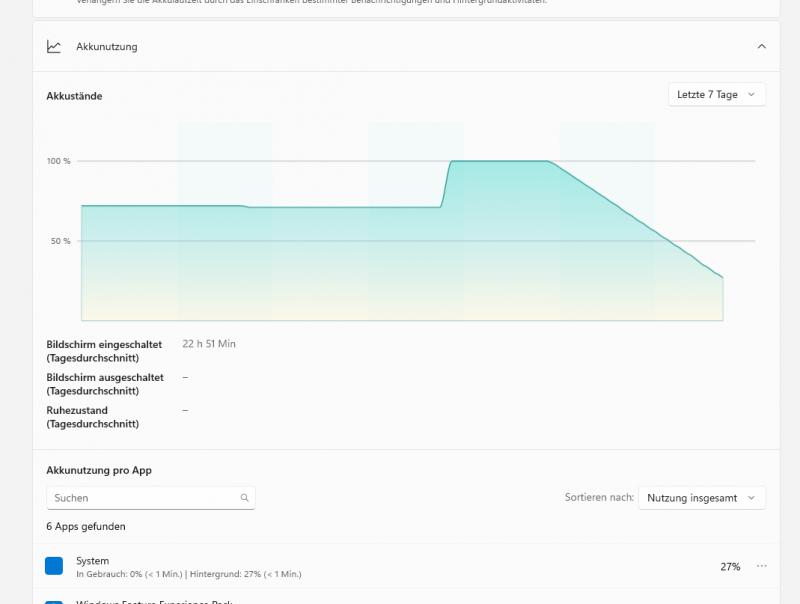Select the last highlighted day column in chart
The image size is (800, 604).
(606, 220)
